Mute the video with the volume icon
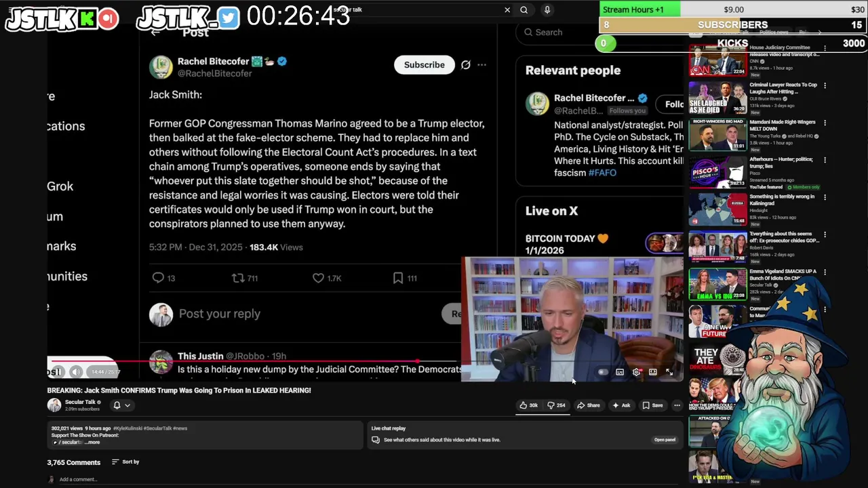The image size is (868, 488). (x=76, y=371)
